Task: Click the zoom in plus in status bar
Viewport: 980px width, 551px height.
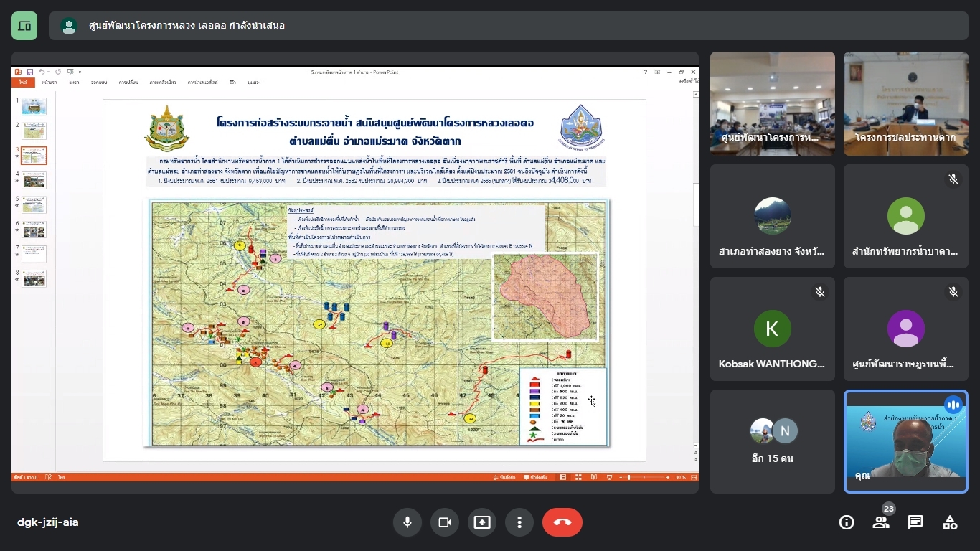Action: click(667, 477)
